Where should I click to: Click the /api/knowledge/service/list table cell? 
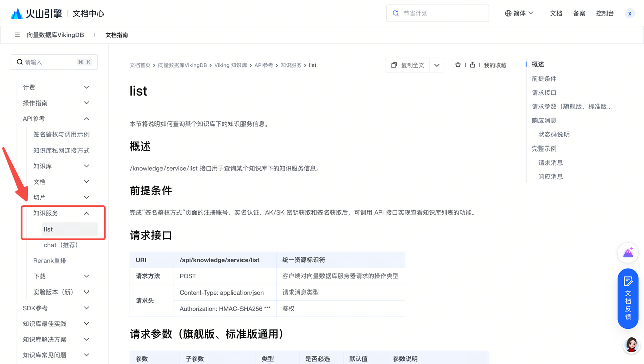click(x=225, y=260)
